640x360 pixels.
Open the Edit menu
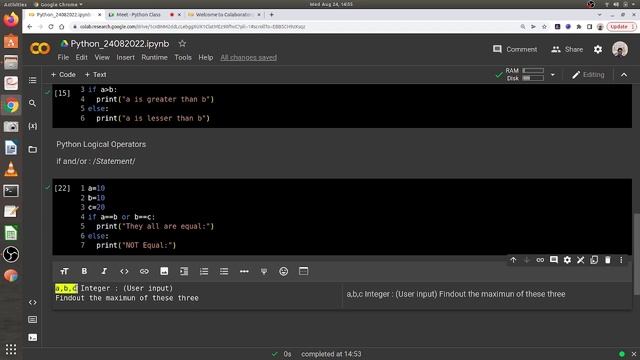pyautogui.click(x=81, y=58)
